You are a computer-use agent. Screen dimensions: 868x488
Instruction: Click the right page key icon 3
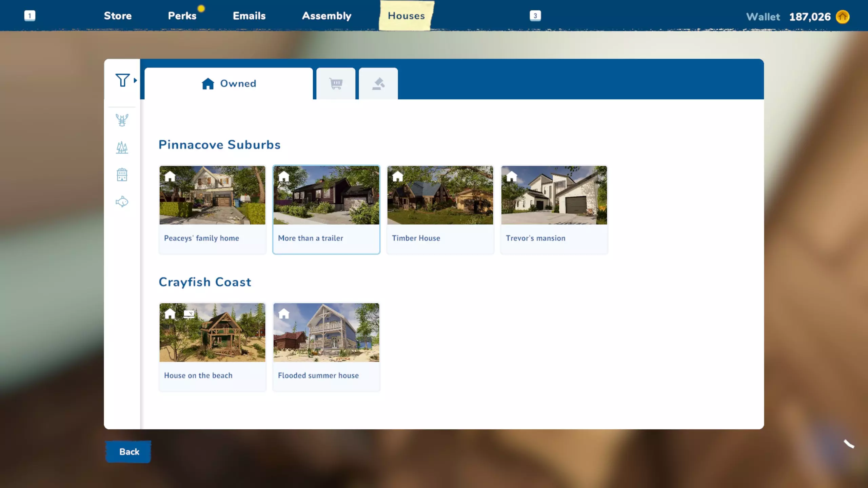click(x=535, y=16)
